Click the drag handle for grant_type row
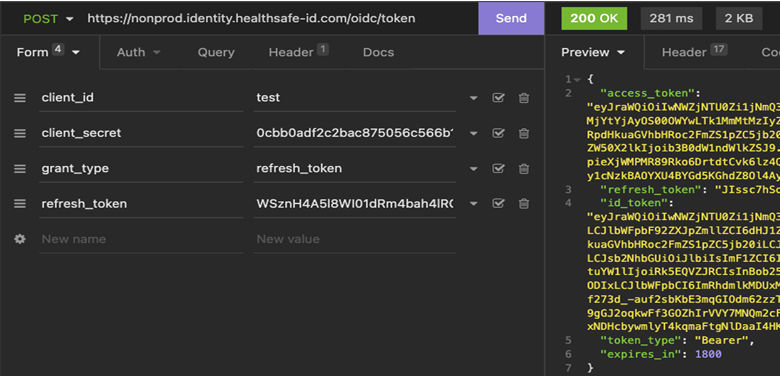This screenshot has width=780, height=376. tap(20, 169)
